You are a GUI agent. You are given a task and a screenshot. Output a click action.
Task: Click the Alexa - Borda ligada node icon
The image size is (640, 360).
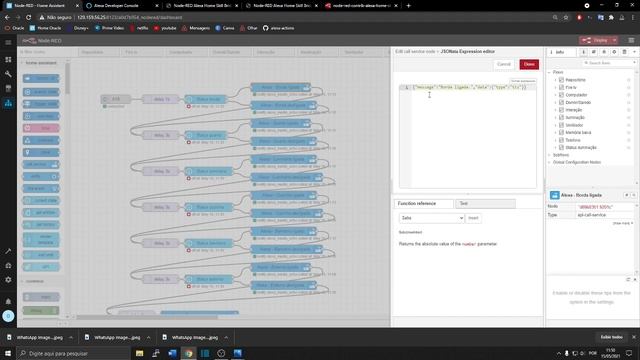tap(554, 196)
